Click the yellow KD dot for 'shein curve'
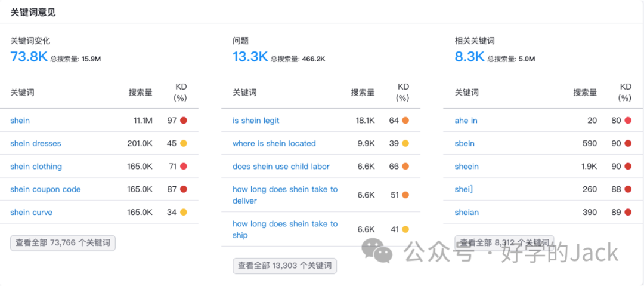This screenshot has width=644, height=286. (184, 213)
